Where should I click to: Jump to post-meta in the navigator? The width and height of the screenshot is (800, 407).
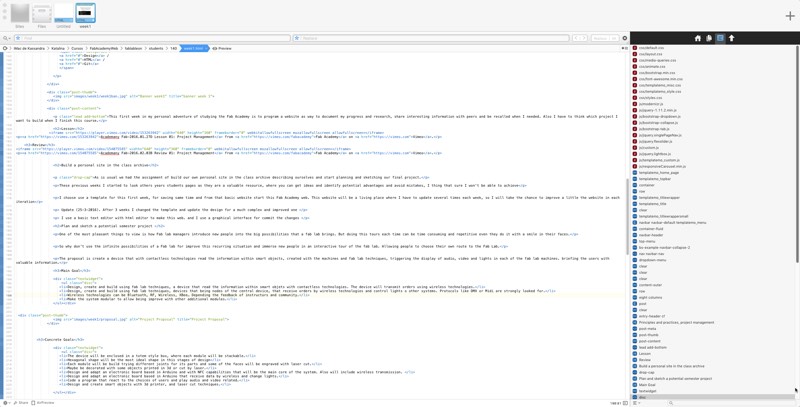point(647,328)
